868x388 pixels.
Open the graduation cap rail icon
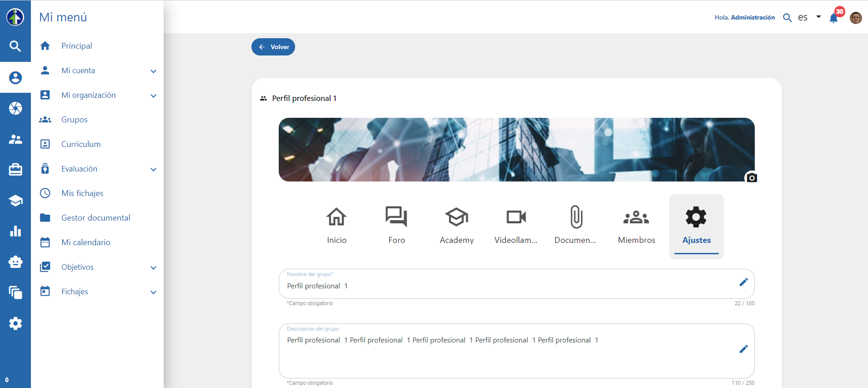(x=15, y=201)
